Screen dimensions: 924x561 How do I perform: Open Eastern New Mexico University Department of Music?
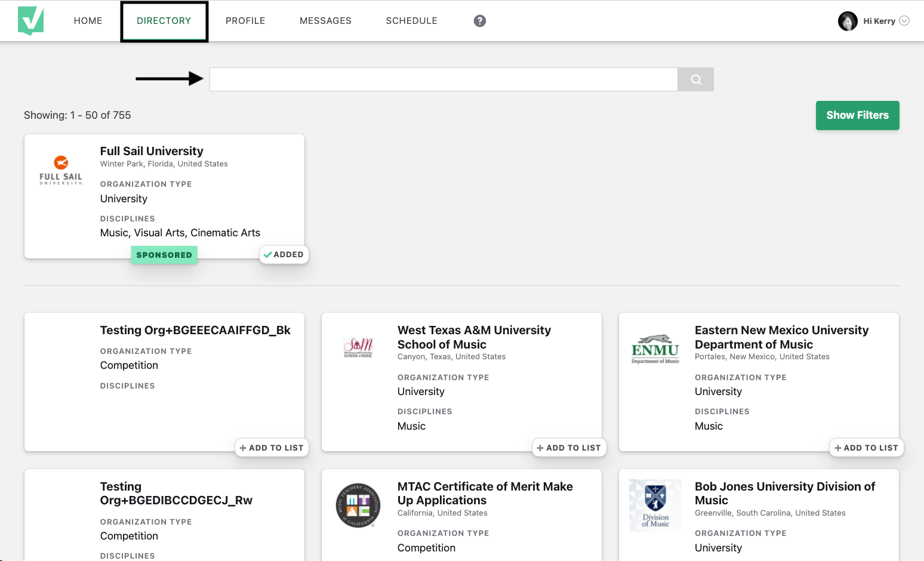click(x=781, y=337)
